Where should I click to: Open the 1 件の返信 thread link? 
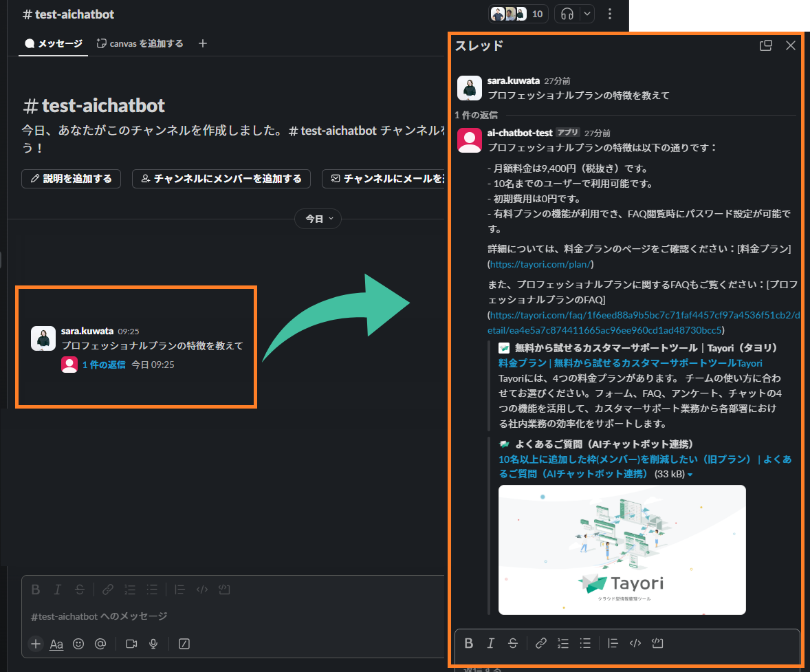tap(104, 365)
